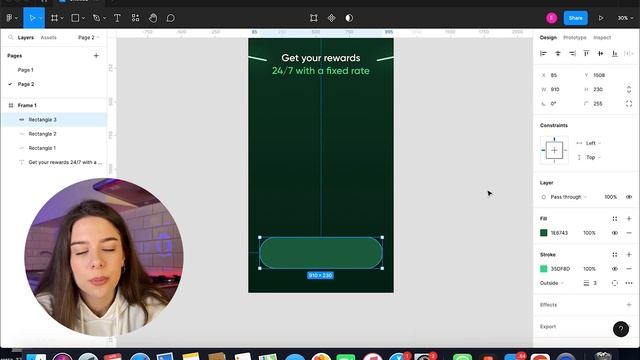Click the fill color swatch 1E6743
The height and width of the screenshot is (360, 640).
click(x=543, y=233)
